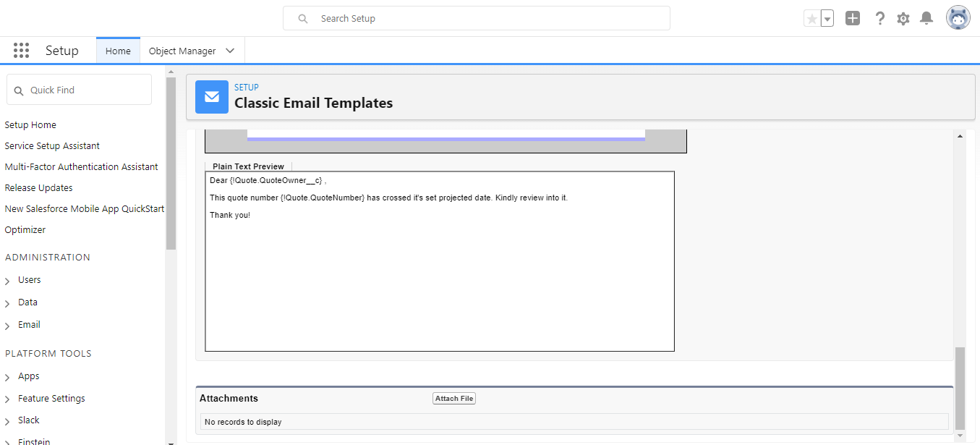Open the App Launcher grid icon
Screen dimensions: 980x445
(x=21, y=51)
